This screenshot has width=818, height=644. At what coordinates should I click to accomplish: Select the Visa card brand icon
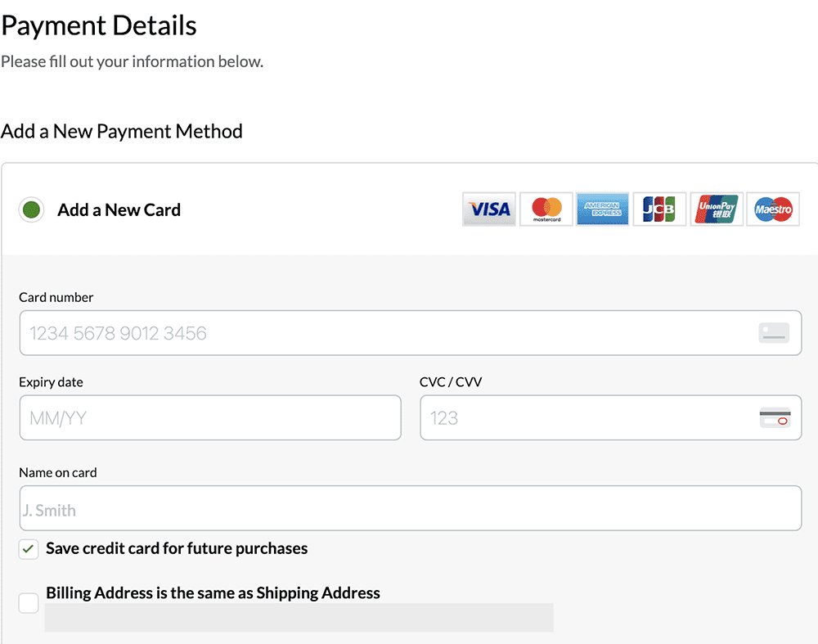coord(488,209)
